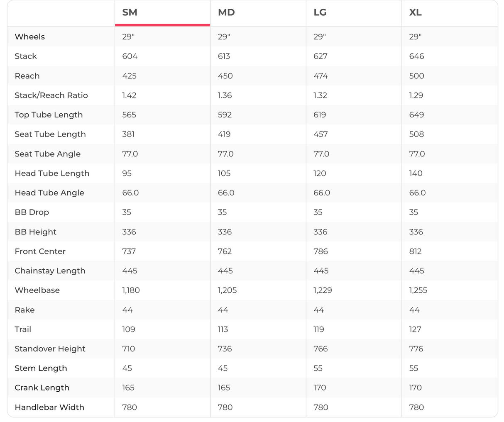Click the Stack/Reach Ratio row label
The image size is (504, 422).
(51, 95)
